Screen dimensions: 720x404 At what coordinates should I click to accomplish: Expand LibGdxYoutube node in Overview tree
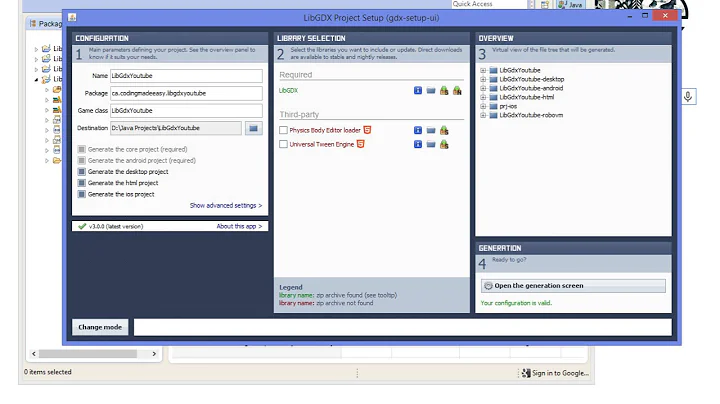pyautogui.click(x=483, y=70)
